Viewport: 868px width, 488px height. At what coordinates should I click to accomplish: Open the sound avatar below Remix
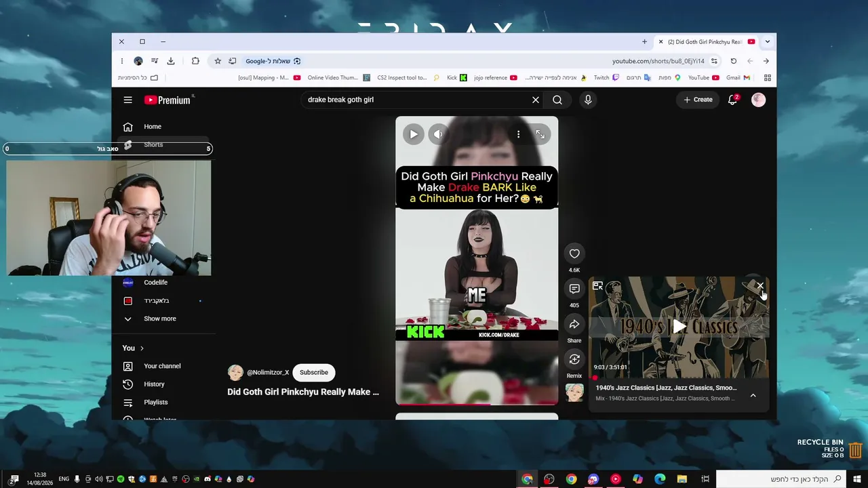574,393
